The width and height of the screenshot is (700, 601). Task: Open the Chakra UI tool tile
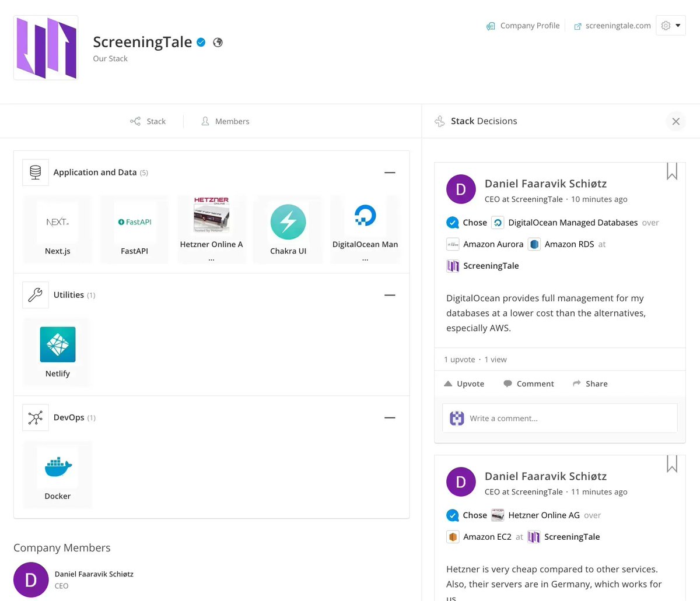coord(288,230)
